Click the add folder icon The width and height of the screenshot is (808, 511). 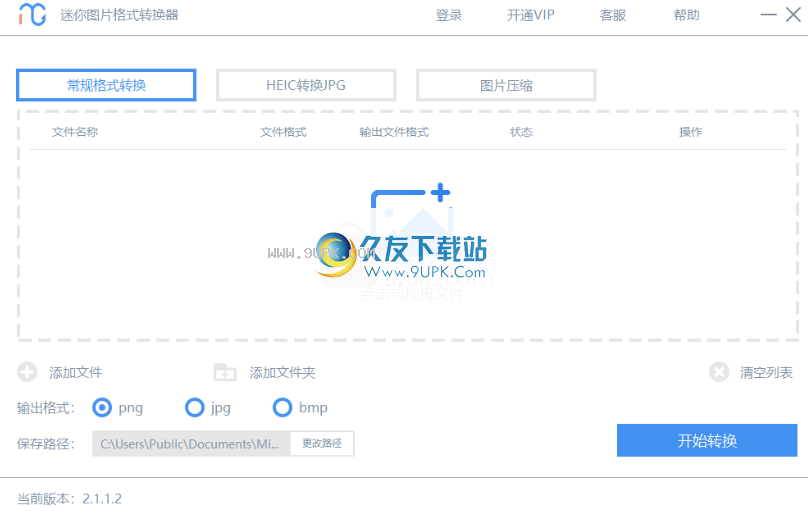coord(225,372)
